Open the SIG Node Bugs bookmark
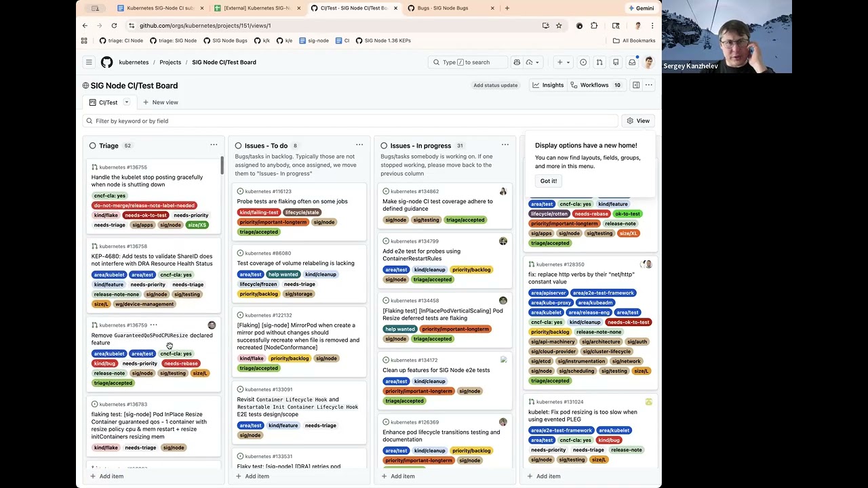This screenshot has width=868, height=488. [x=226, y=41]
